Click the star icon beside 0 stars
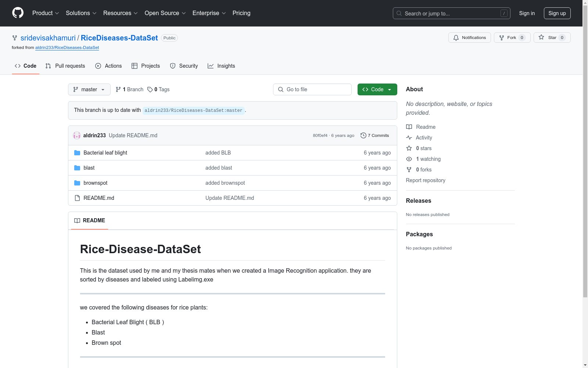The height and width of the screenshot is (368, 588). click(x=409, y=148)
